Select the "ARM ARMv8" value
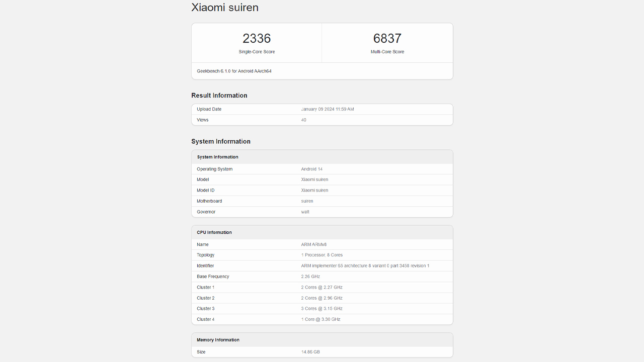The height and width of the screenshot is (362, 644). (314, 244)
